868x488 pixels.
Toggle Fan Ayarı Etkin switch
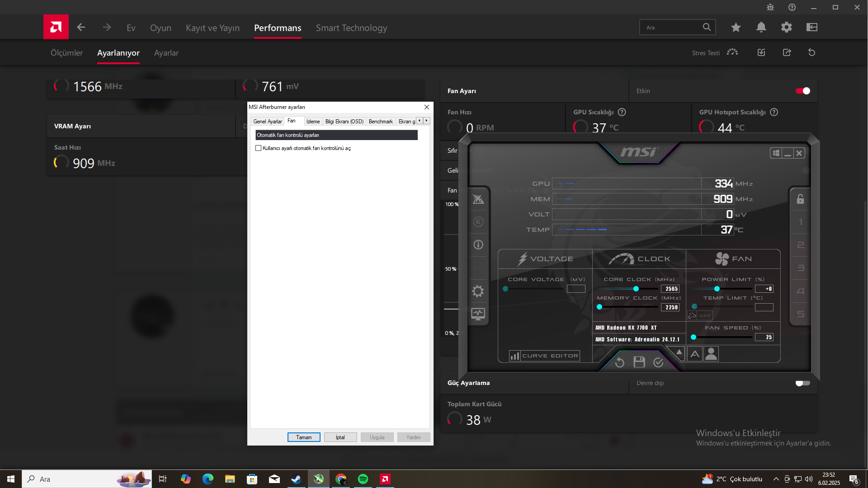pyautogui.click(x=803, y=91)
